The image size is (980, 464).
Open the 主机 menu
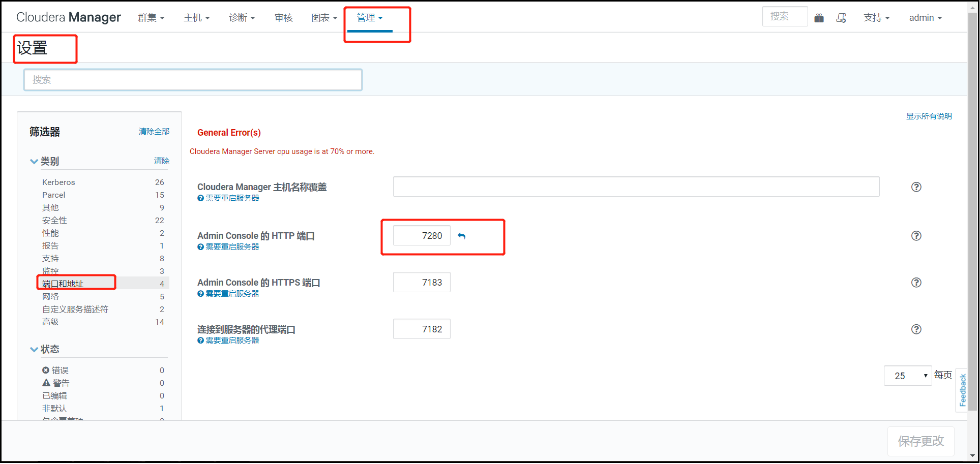[196, 18]
